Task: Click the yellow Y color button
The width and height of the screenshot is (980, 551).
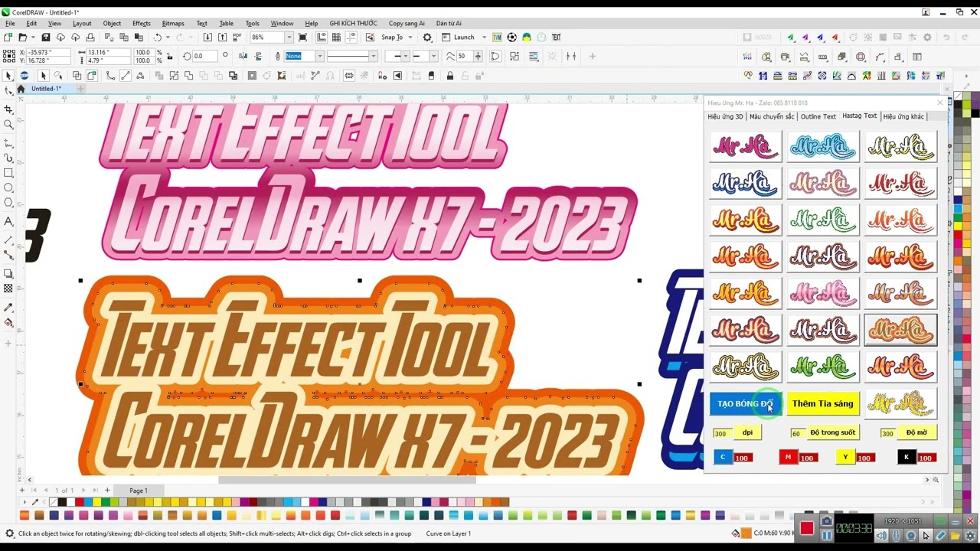Action: 845,457
